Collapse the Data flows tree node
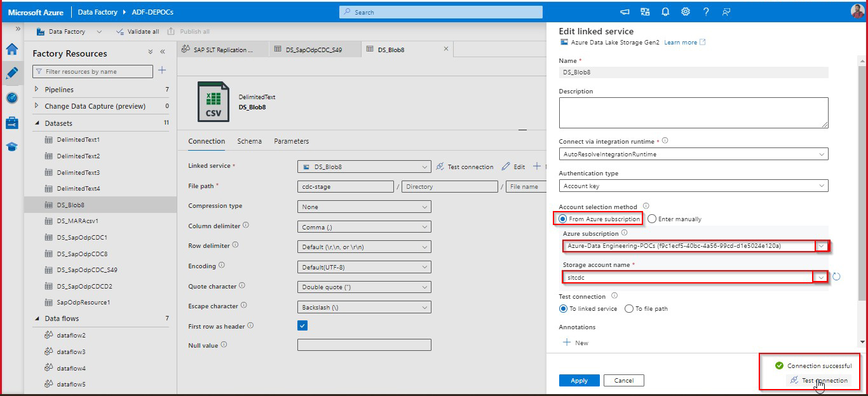This screenshot has width=868, height=396. point(37,318)
